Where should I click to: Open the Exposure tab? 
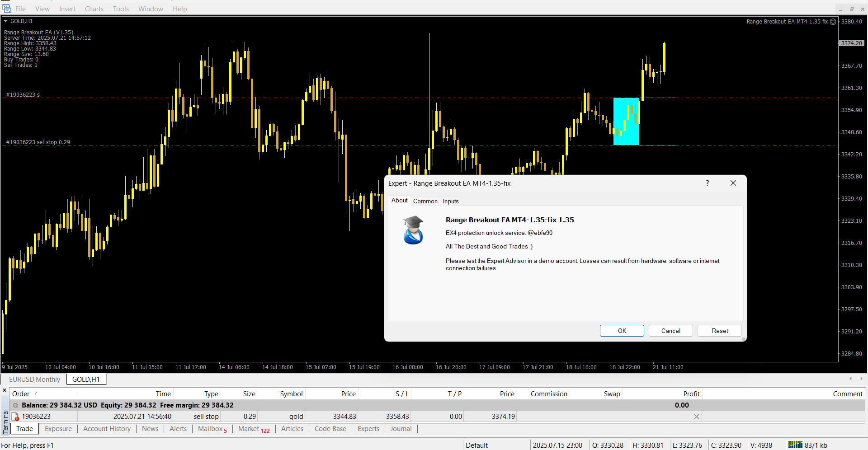[58, 429]
